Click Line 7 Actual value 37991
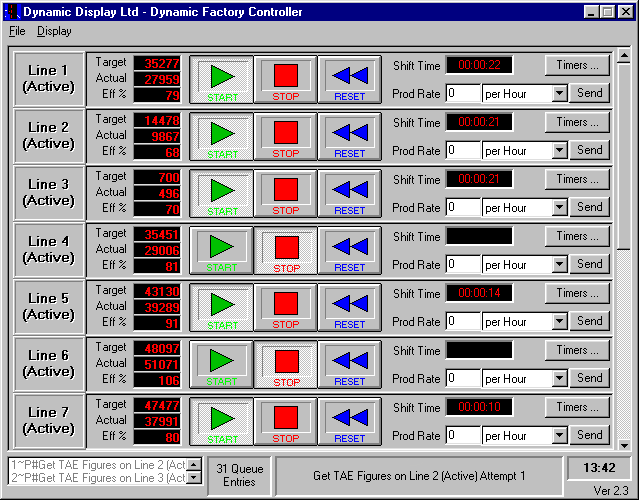This screenshot has width=639, height=500. [x=157, y=421]
